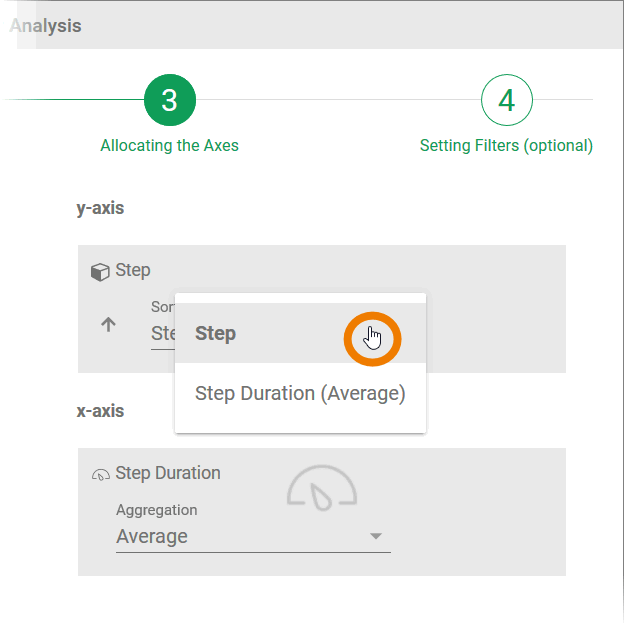Click small gauge icon beside Step Duration
The image size is (624, 627).
(x=100, y=474)
